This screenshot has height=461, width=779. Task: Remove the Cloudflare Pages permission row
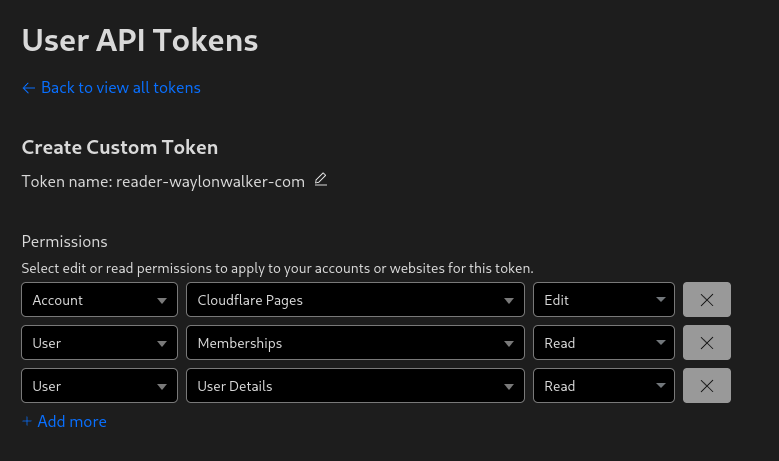tap(706, 300)
